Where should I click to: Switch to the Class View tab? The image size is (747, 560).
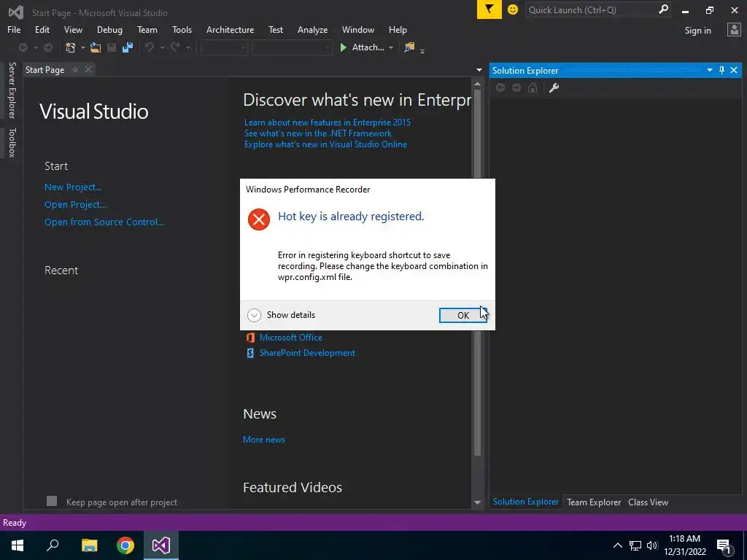[x=648, y=502]
